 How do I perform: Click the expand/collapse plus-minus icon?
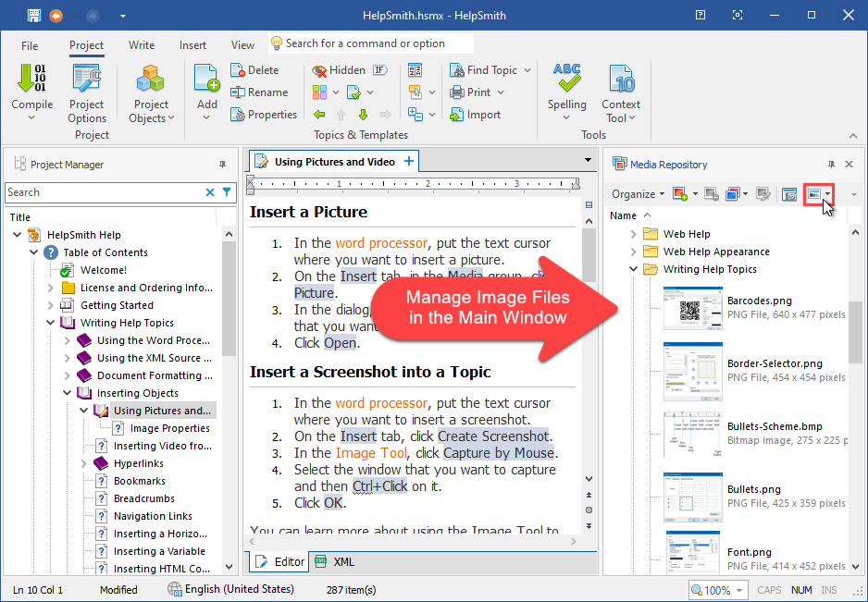[415, 115]
